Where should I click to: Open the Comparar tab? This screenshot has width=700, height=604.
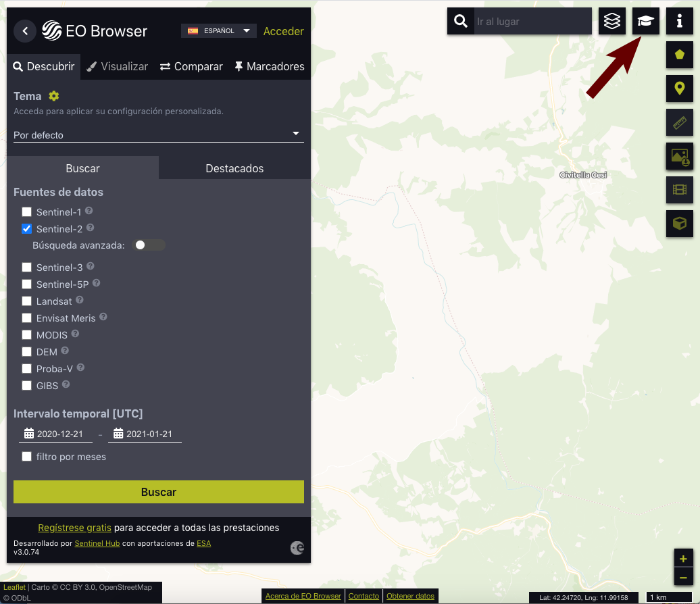click(x=191, y=66)
